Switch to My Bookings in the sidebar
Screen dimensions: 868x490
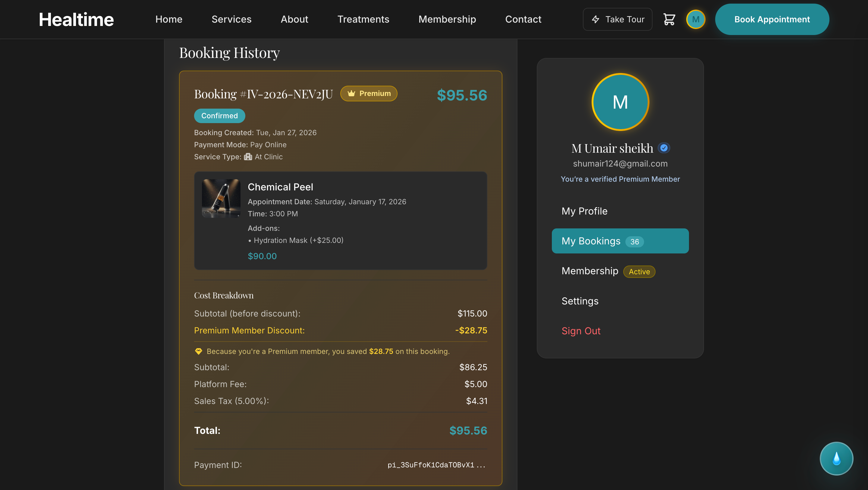(x=620, y=241)
